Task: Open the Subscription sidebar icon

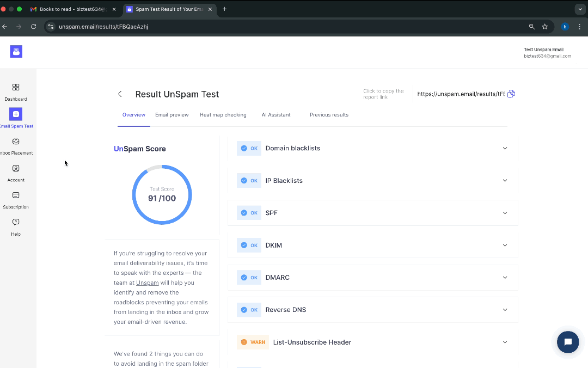Action: click(16, 195)
